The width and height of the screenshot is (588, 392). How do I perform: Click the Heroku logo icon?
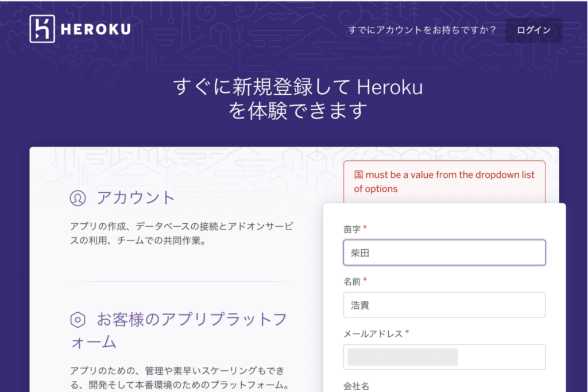point(42,29)
